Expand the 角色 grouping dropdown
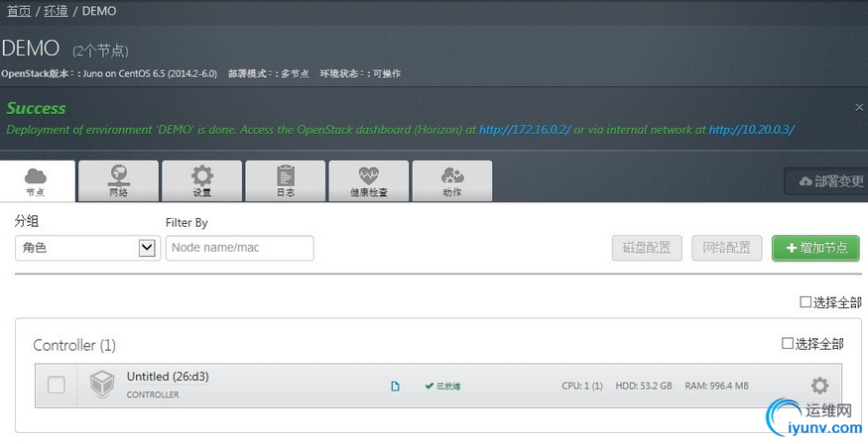The width and height of the screenshot is (868, 444). (x=87, y=248)
